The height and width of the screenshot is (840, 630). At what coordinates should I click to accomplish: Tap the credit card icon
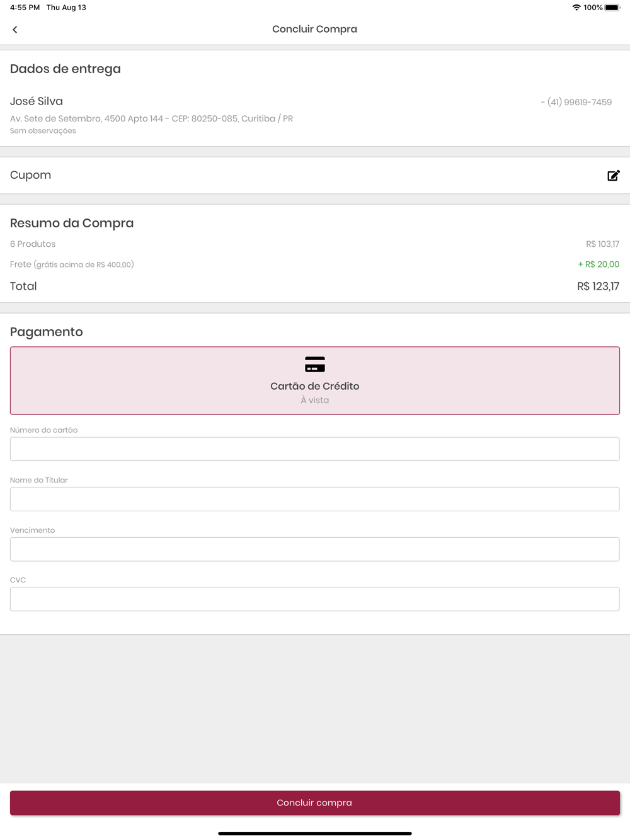tap(315, 365)
